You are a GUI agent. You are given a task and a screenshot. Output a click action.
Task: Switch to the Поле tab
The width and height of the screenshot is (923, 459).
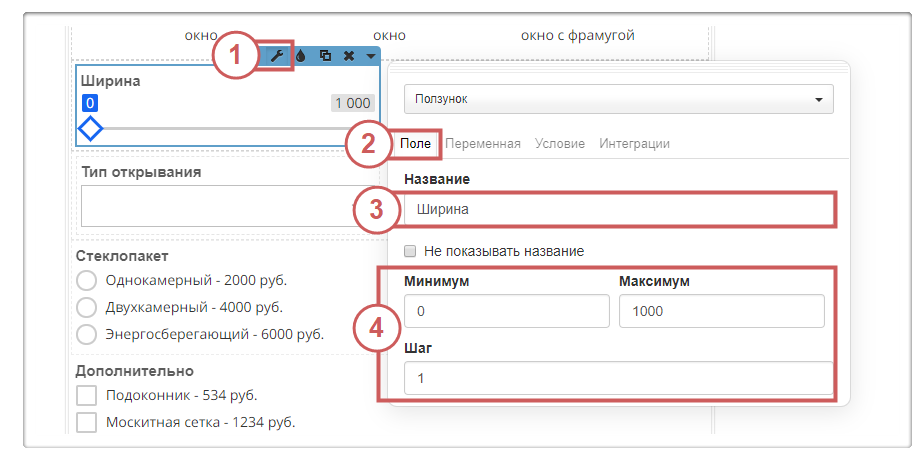coord(415,144)
